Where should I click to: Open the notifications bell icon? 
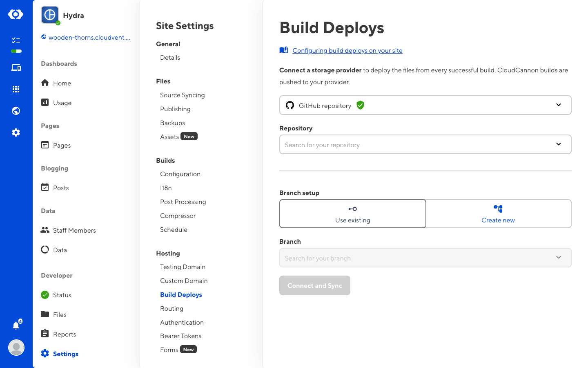(x=16, y=325)
